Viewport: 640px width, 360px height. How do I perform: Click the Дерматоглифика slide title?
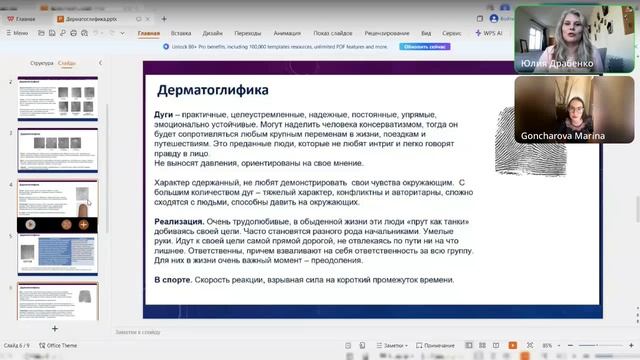(x=213, y=90)
